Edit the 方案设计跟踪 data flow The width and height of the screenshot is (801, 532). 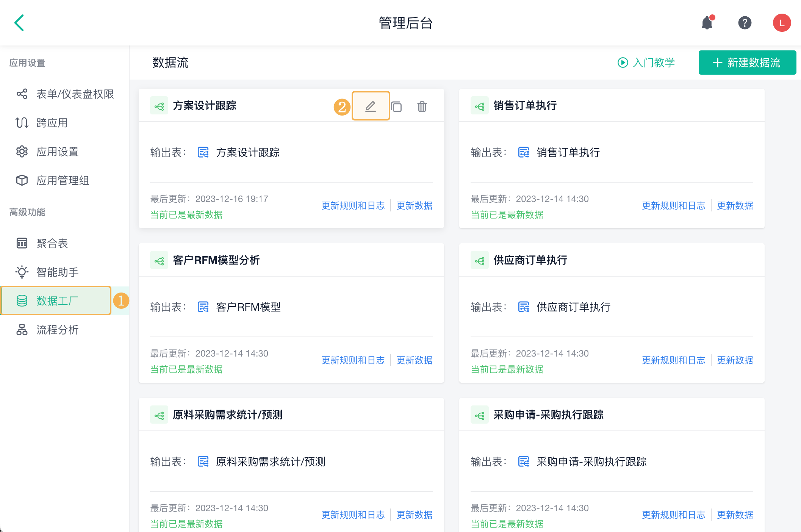click(371, 106)
